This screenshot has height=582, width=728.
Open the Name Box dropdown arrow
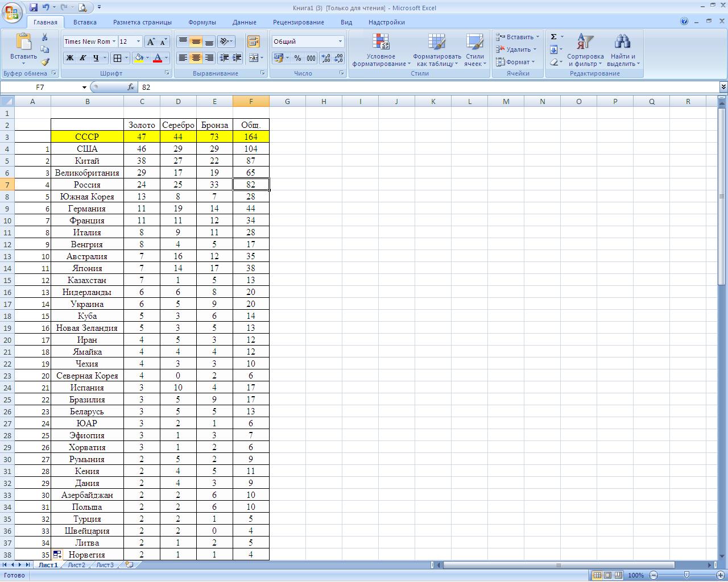tap(84, 88)
